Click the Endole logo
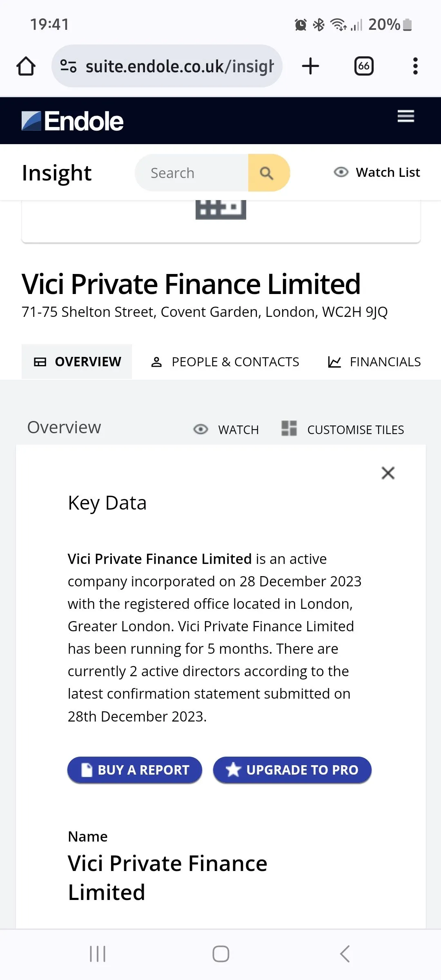This screenshot has height=980, width=441. (72, 121)
